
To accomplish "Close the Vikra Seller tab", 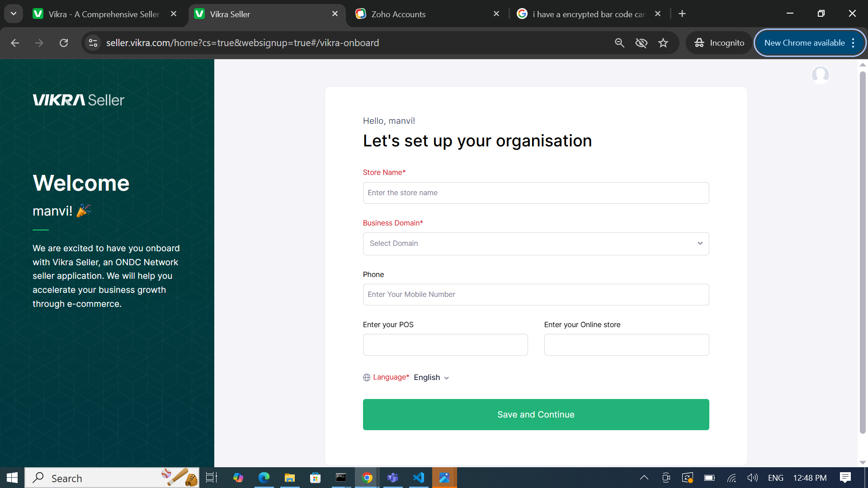I will pos(335,14).
